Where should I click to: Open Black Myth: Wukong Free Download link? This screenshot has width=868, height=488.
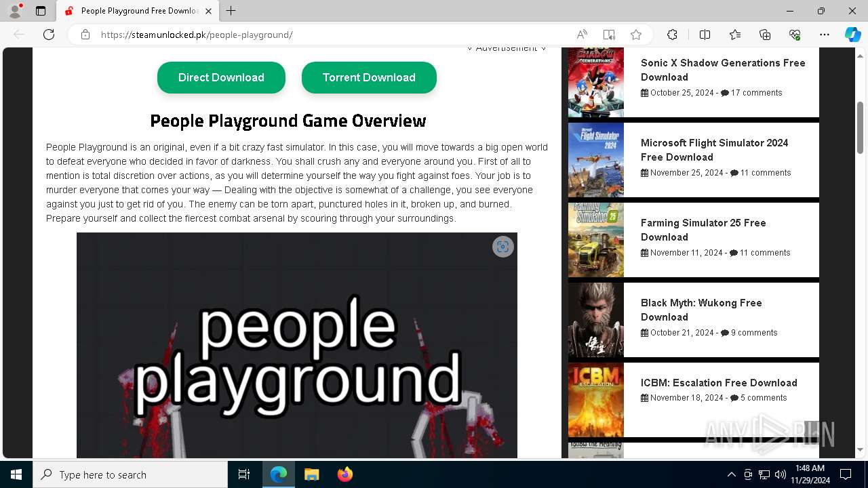pyautogui.click(x=701, y=310)
